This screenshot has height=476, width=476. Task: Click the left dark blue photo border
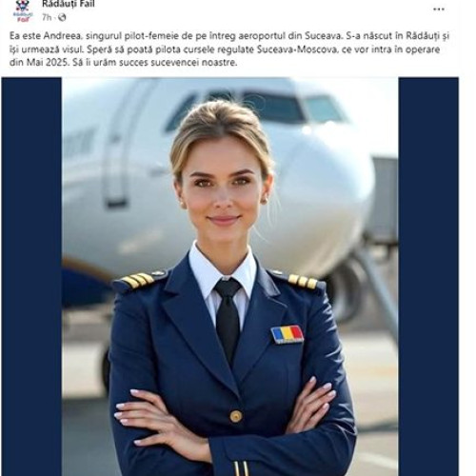pyautogui.click(x=31, y=276)
